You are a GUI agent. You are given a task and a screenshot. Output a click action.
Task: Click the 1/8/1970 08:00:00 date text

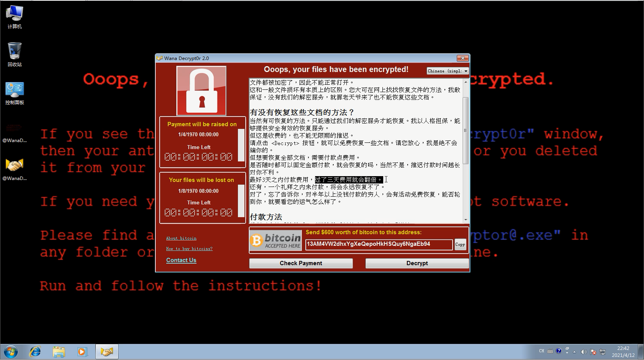coord(198,191)
